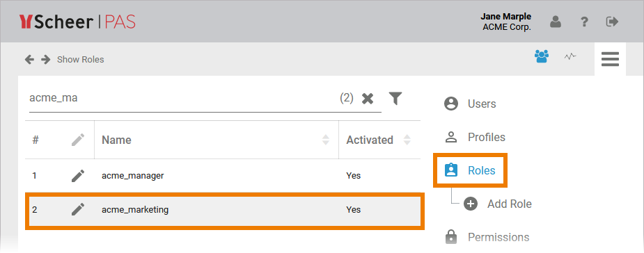
Task: Go forward with the right arrow
Action: 45,60
